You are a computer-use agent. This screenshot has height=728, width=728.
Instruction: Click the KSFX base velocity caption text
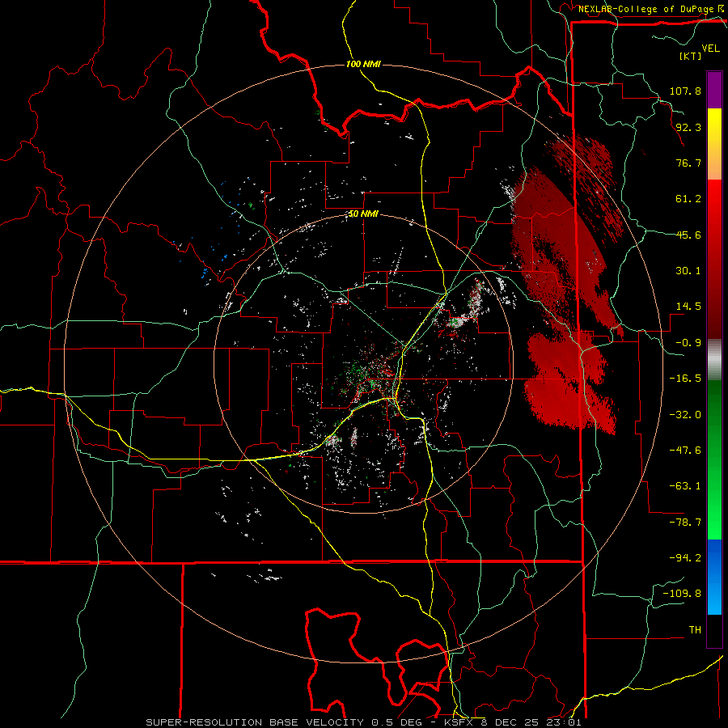click(x=363, y=722)
